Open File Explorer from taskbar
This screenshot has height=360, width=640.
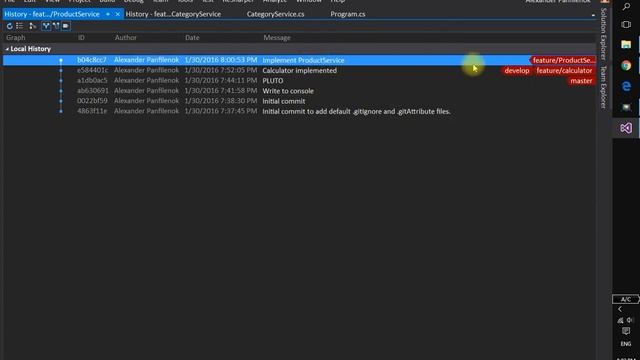[x=626, y=44]
